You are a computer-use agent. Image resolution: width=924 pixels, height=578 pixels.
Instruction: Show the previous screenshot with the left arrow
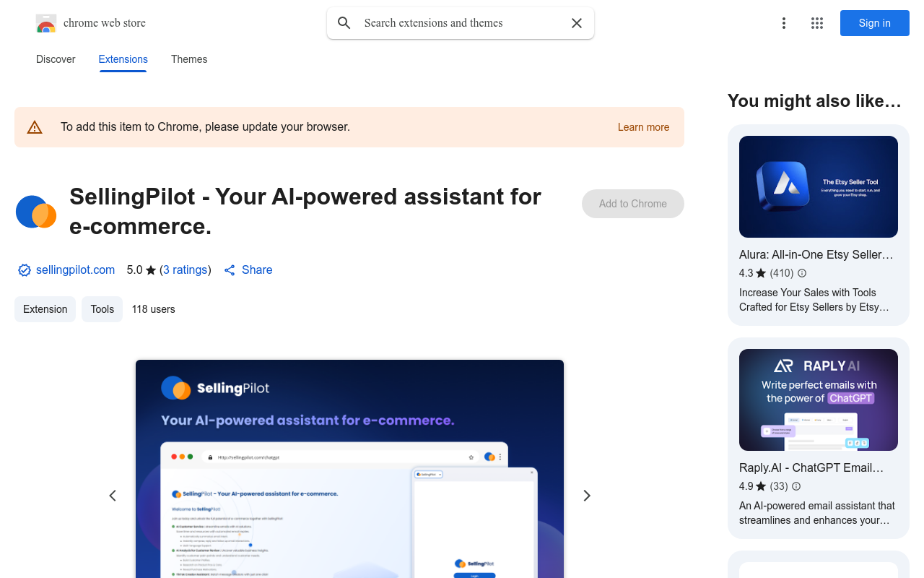[113, 496]
